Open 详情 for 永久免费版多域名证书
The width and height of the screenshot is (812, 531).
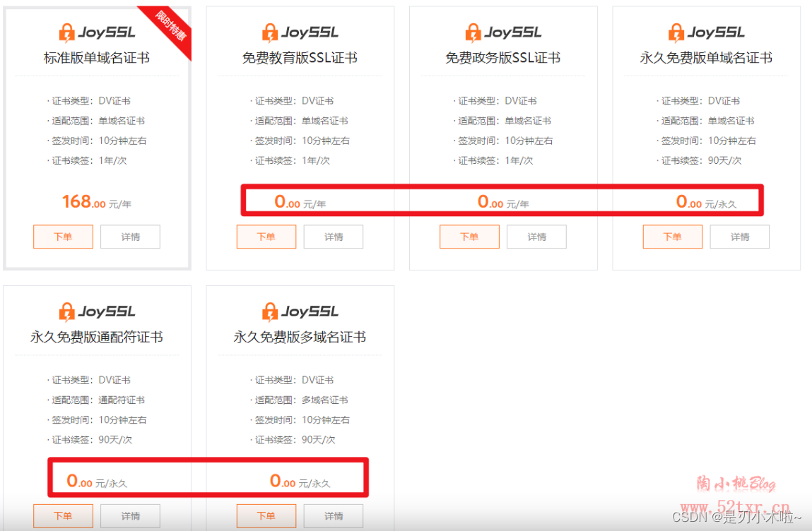pyautogui.click(x=334, y=516)
